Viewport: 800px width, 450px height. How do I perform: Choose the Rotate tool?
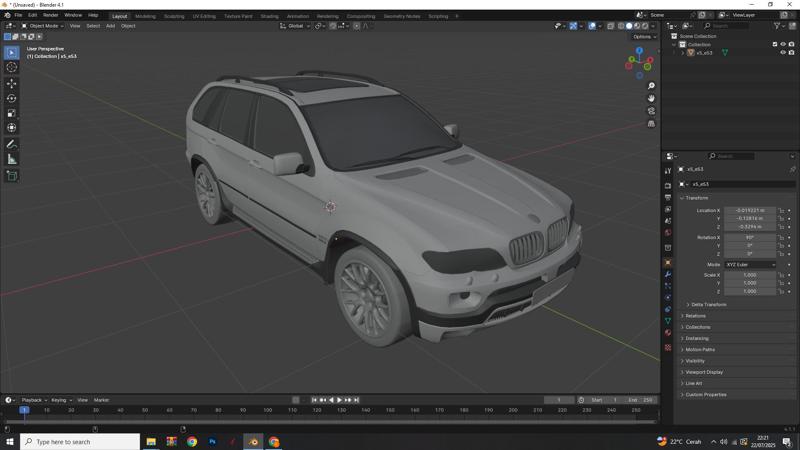(12, 98)
